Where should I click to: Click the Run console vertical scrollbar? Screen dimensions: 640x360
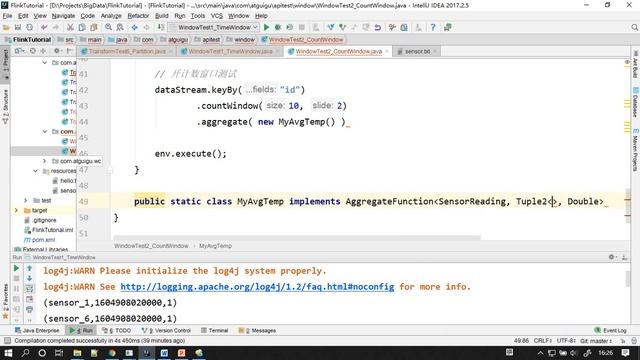(628, 278)
